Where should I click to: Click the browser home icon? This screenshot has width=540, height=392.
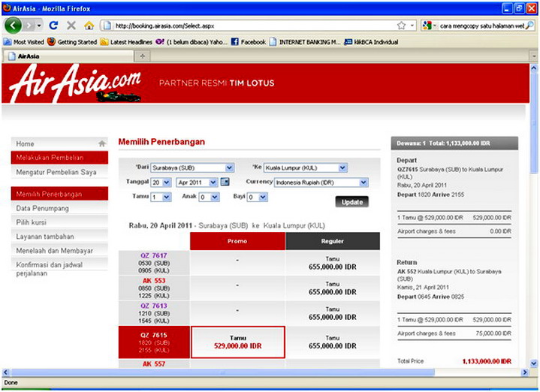[x=89, y=26]
